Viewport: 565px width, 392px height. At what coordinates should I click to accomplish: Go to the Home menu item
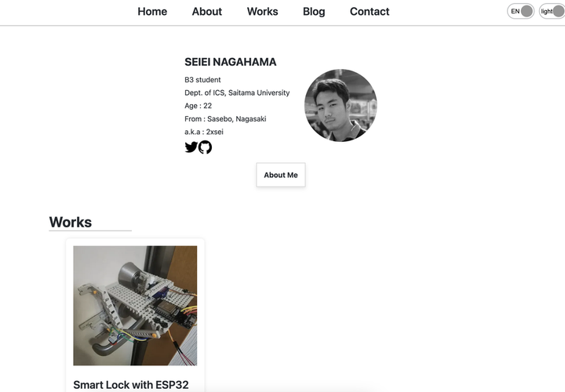click(152, 11)
